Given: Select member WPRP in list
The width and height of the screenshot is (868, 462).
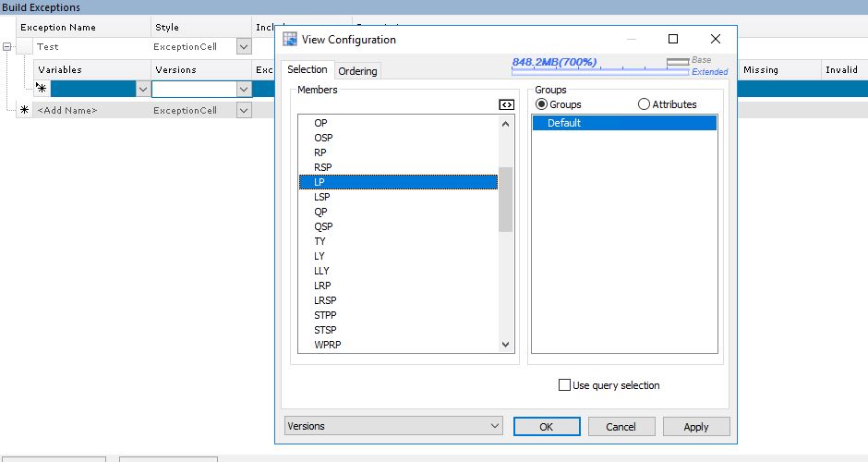Looking at the screenshot, I should click(327, 345).
